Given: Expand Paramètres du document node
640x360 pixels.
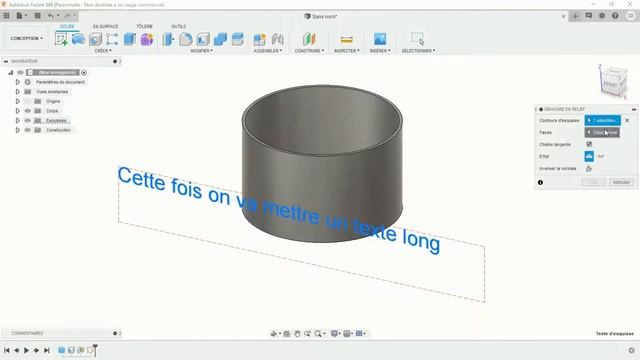Looking at the screenshot, I should [x=18, y=82].
